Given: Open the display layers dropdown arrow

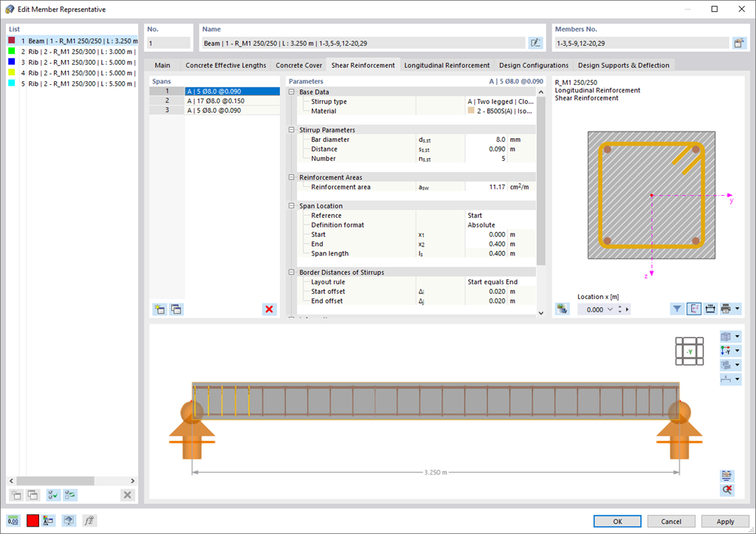Looking at the screenshot, I should (x=738, y=365).
